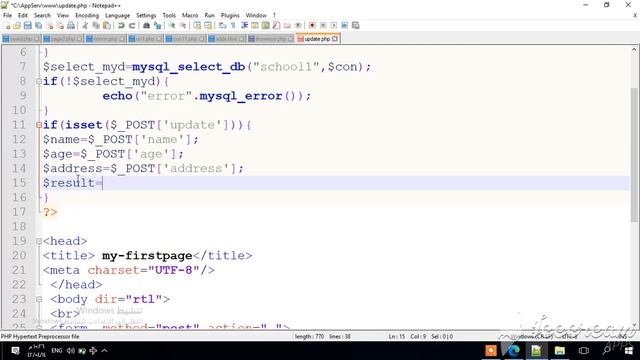Click the macro Playback icon
The width and height of the screenshot is (640, 360).
(333, 25)
